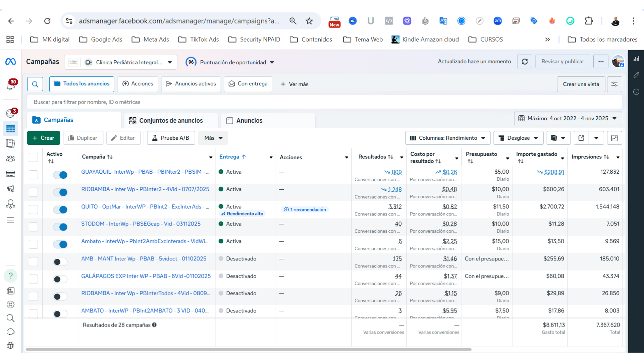Click the horizontal scrollbar below table
The image size is (644, 362).
pos(248,349)
